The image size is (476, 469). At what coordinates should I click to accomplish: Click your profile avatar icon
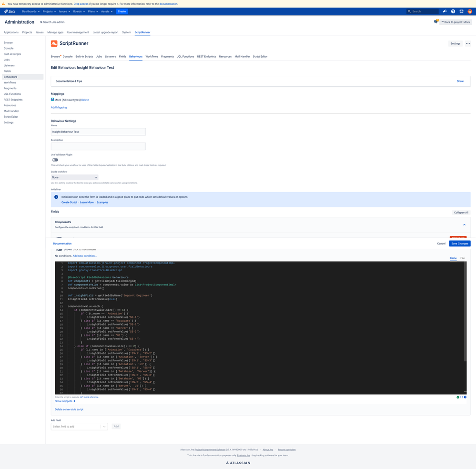[x=470, y=11]
